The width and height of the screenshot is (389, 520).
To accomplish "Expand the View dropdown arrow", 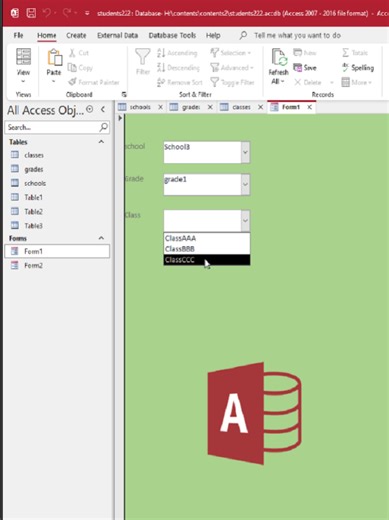I will pos(23,81).
